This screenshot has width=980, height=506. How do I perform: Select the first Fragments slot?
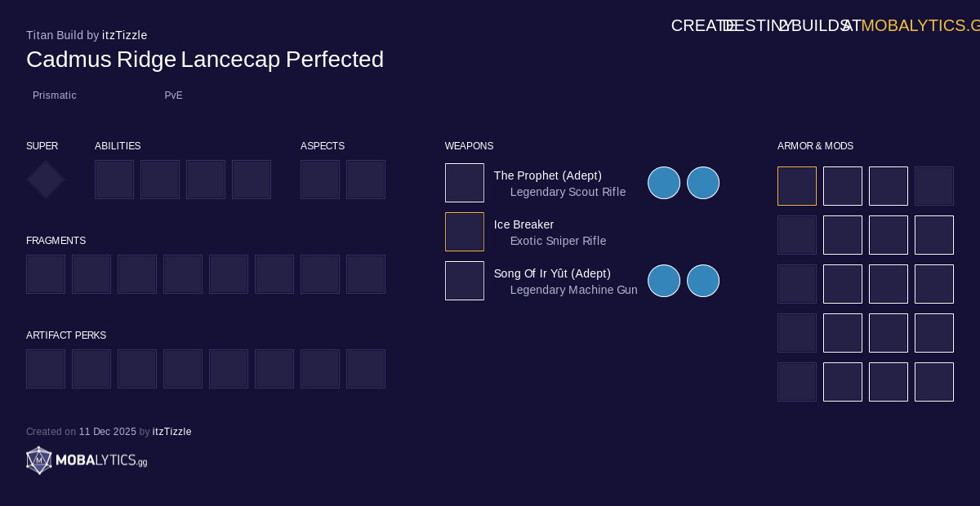point(46,274)
